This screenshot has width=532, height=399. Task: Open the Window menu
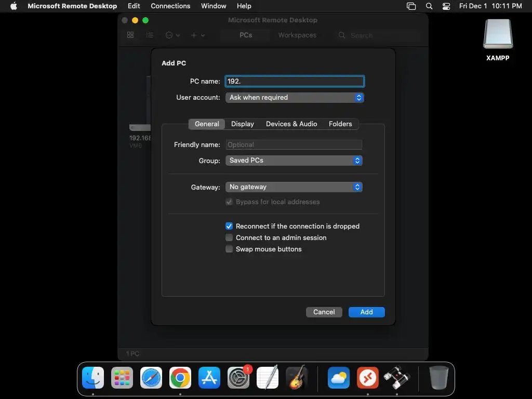click(214, 6)
